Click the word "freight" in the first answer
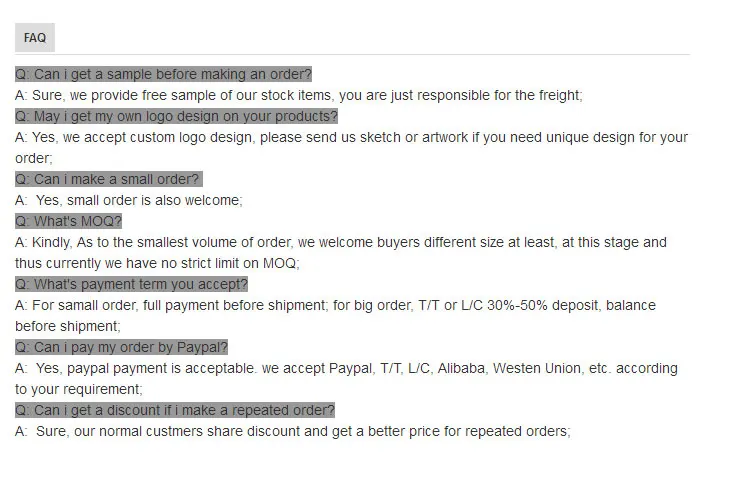Image resolution: width=750 pixels, height=479 pixels. [555, 95]
